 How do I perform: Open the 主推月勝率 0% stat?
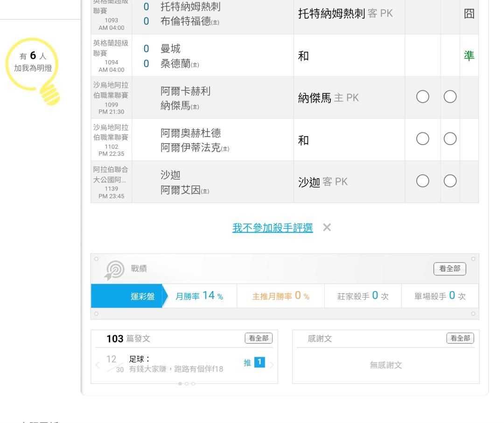[x=280, y=296]
